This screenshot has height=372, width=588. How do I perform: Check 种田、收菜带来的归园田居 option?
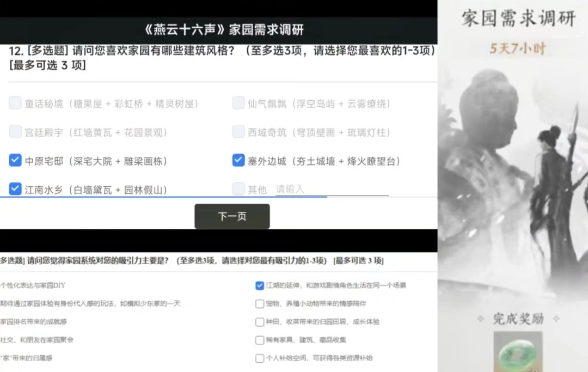click(x=260, y=322)
